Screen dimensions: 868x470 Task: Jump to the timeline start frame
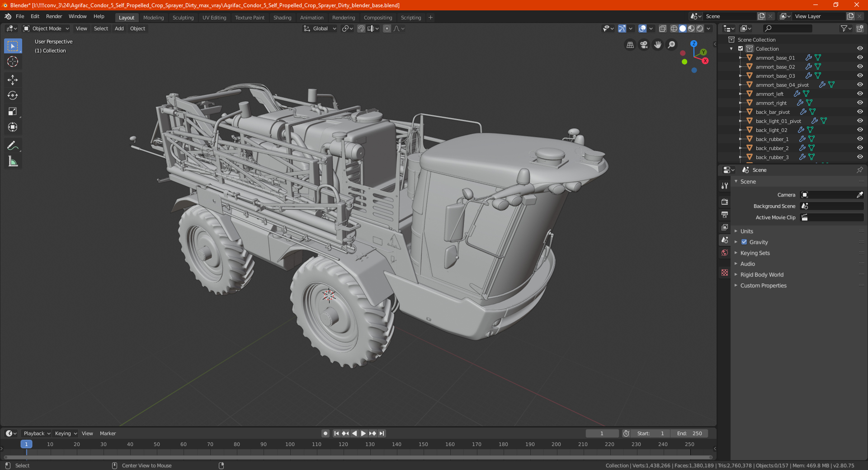coord(336,433)
